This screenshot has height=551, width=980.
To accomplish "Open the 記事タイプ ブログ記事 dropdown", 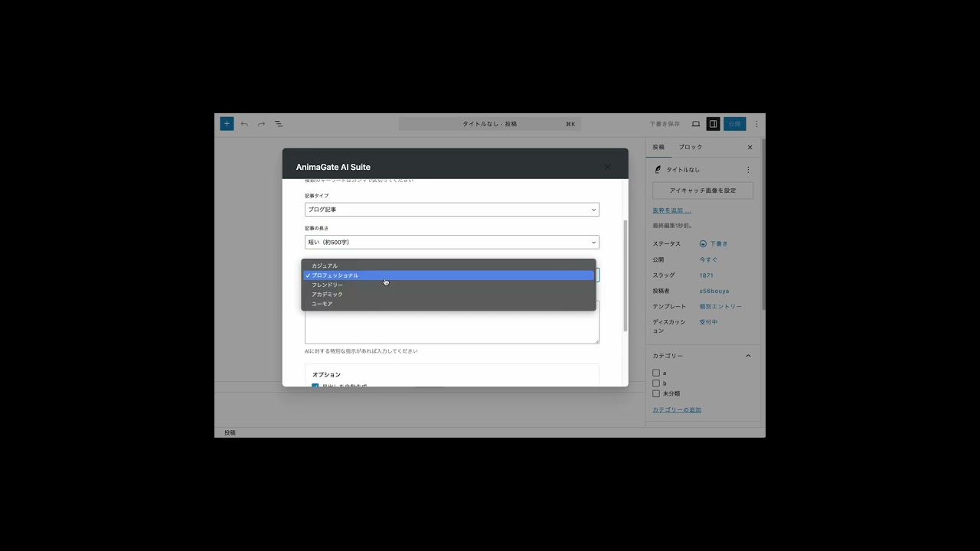I will tap(452, 210).
